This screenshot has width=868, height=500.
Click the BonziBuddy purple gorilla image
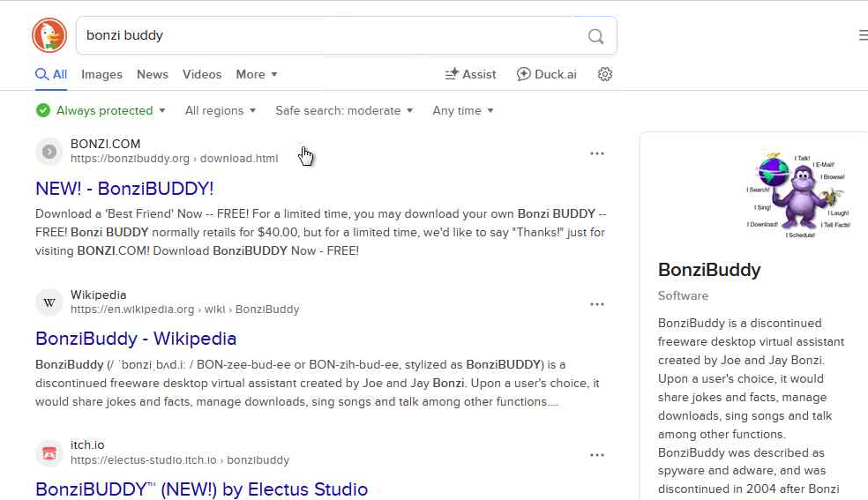coord(798,195)
